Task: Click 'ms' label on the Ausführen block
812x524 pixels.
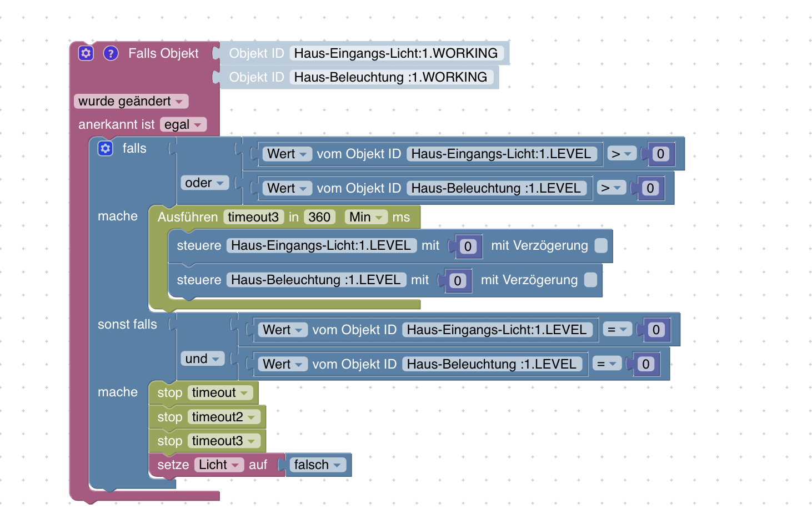Action: (401, 217)
